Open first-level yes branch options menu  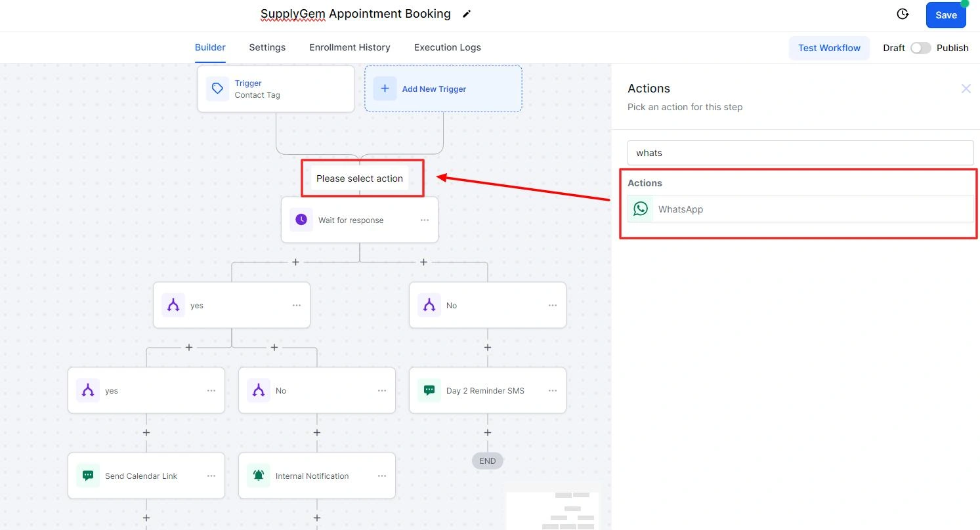tap(297, 306)
